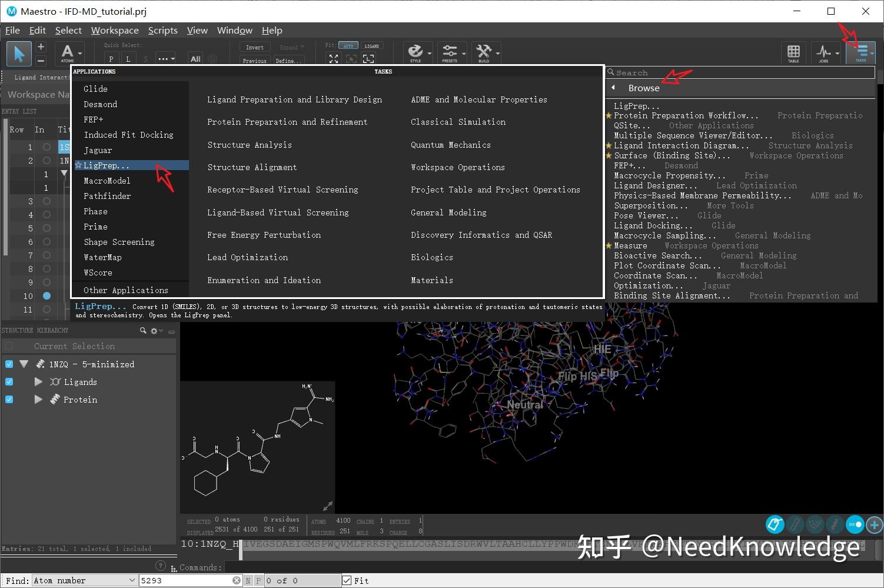Toggle visibility of the Protein entry
The height and width of the screenshot is (588, 884).
click(x=9, y=399)
